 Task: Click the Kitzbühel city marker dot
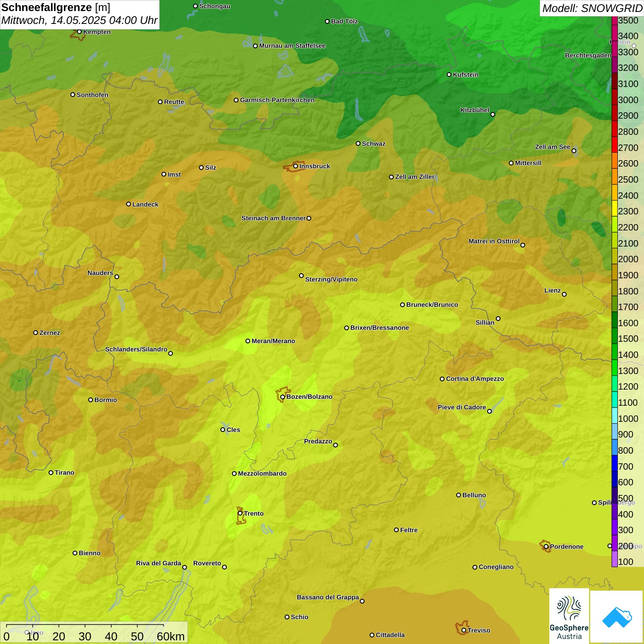(x=493, y=115)
